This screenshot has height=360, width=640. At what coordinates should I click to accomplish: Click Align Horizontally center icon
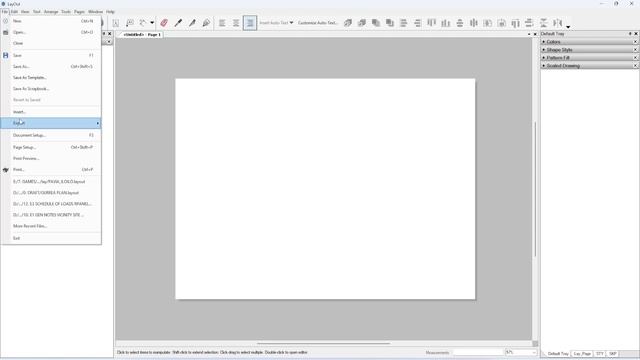[473, 23]
